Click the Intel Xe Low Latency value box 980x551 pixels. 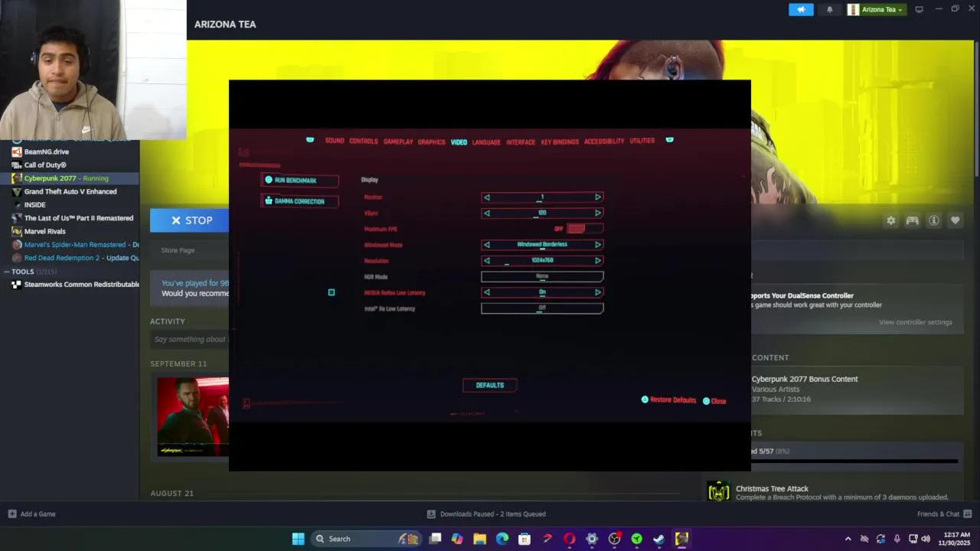[542, 308]
